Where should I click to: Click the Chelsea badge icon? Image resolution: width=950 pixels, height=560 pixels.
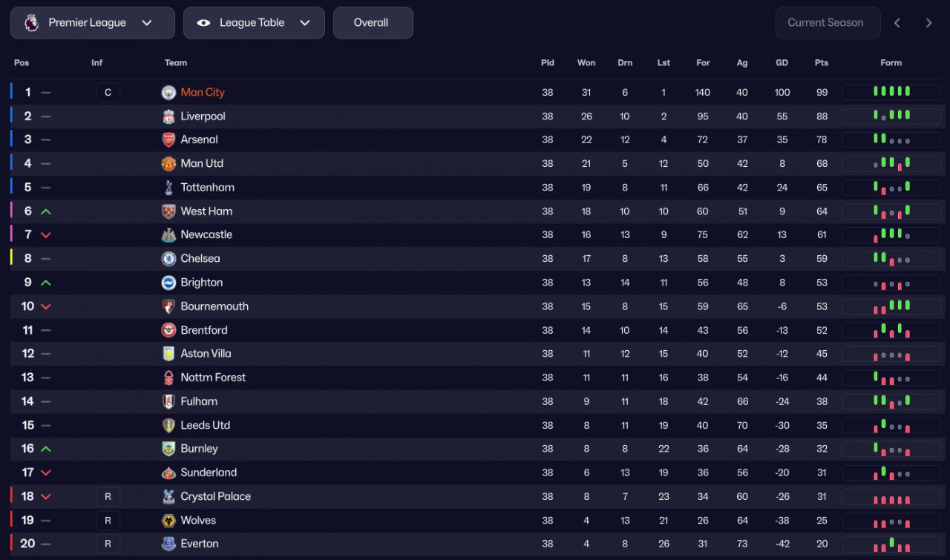tap(168, 259)
